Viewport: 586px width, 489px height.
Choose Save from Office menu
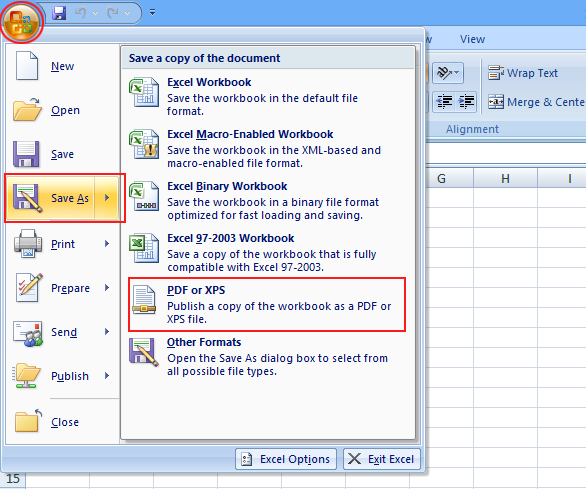pos(62,154)
